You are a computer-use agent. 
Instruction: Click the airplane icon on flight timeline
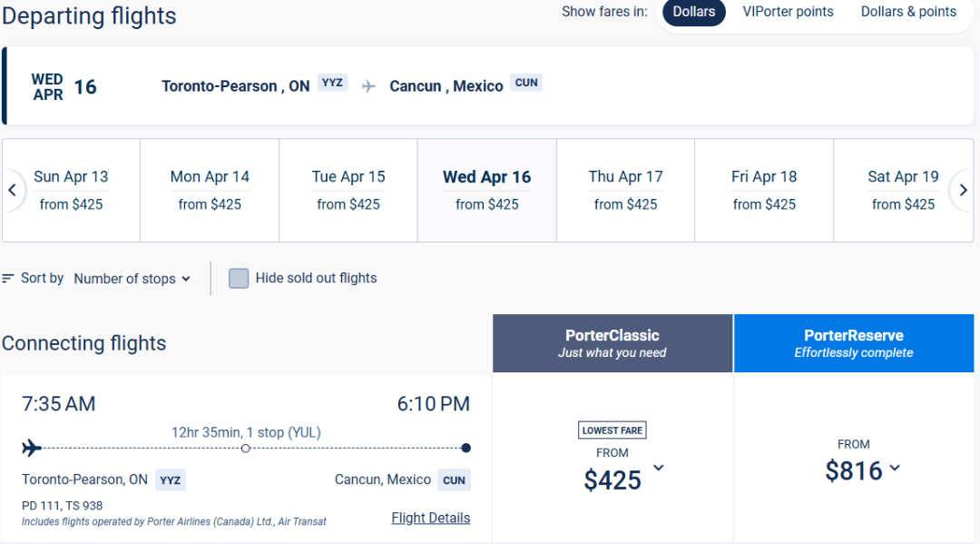[32, 448]
